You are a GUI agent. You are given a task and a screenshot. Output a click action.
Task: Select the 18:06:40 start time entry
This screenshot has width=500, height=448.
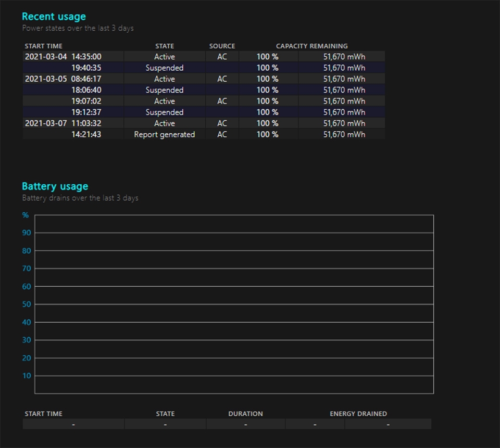(86, 90)
